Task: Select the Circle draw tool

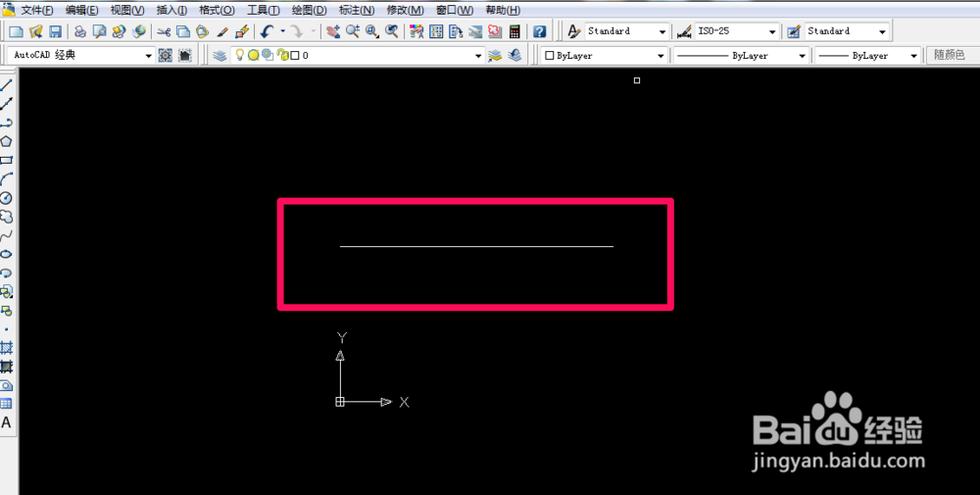Action: point(6,198)
